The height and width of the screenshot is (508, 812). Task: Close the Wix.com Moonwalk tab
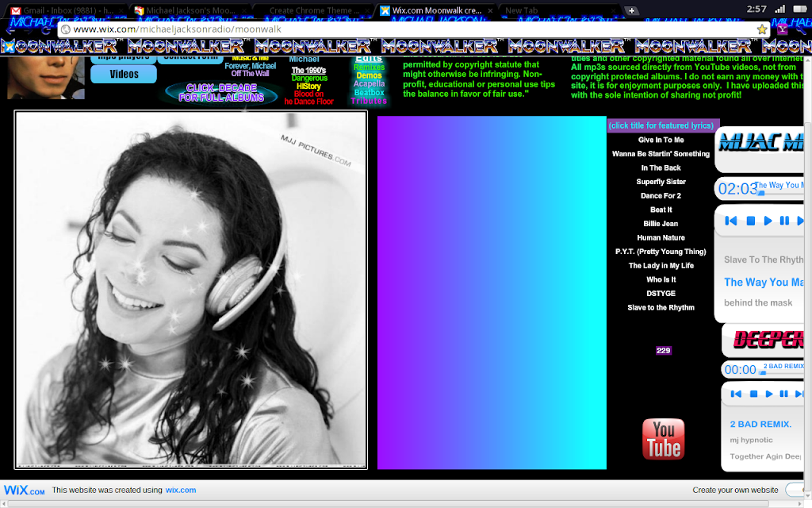click(490, 10)
